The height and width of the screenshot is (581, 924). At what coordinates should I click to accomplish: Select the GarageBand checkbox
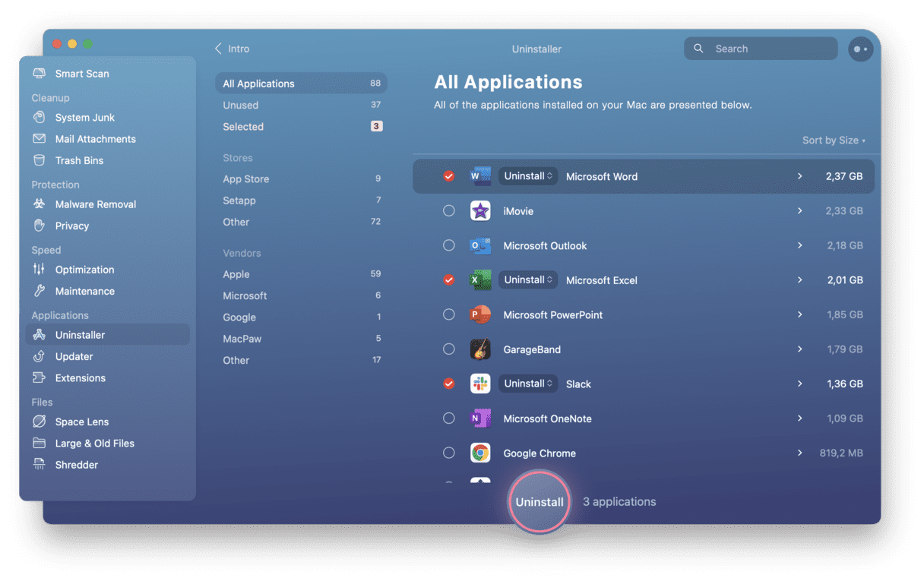[449, 349]
